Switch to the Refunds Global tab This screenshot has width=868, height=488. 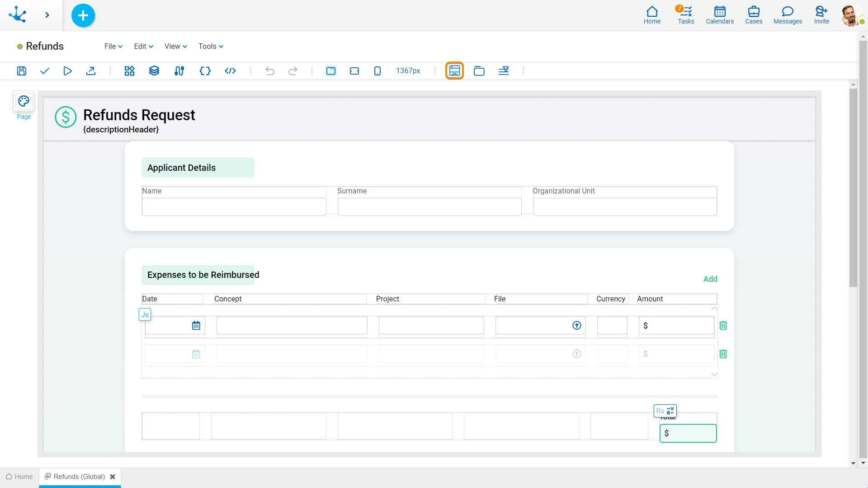75,476
